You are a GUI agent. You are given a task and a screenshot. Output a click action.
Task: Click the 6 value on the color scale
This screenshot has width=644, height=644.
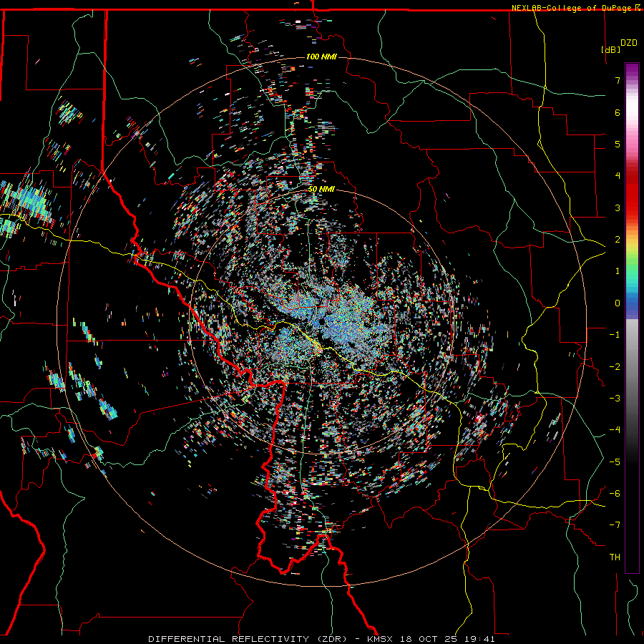click(618, 112)
